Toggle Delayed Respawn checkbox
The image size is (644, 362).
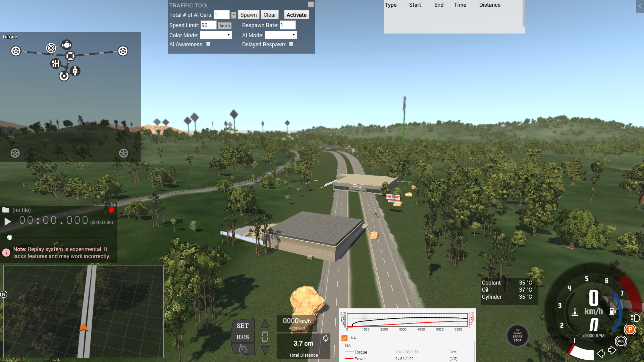click(291, 44)
